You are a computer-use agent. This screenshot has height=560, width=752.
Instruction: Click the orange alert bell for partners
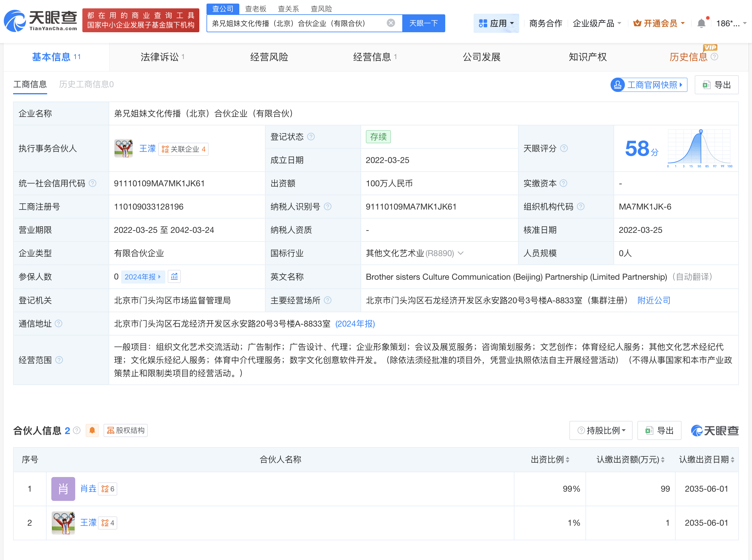click(92, 430)
